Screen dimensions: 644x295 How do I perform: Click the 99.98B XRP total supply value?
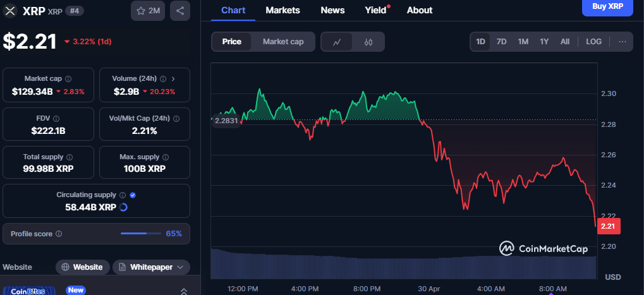pyautogui.click(x=49, y=169)
